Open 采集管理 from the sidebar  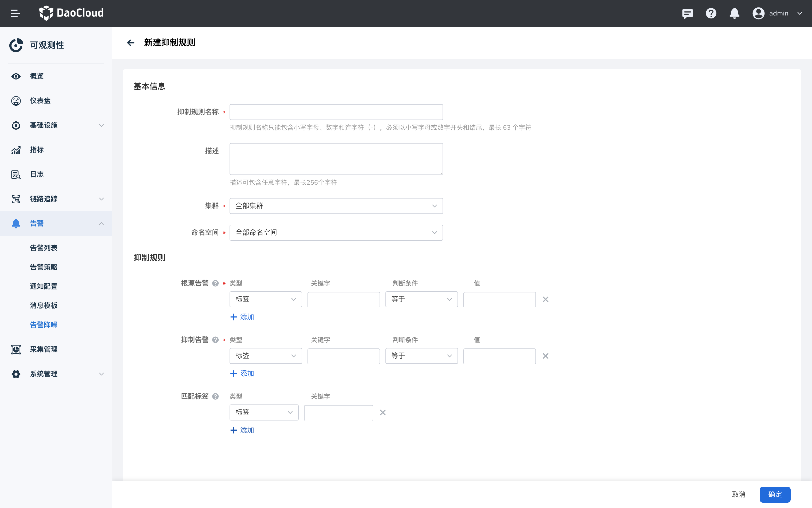click(44, 350)
